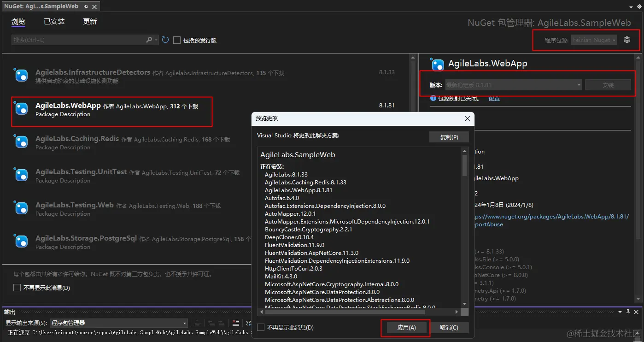
Task: Select the AgileLabs.Testing.Web package row
Action: [205, 209]
